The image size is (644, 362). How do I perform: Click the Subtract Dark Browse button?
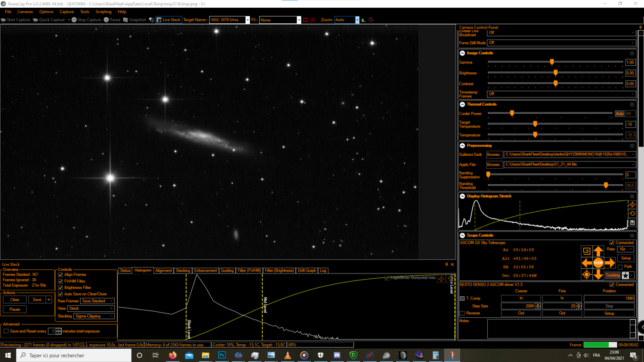494,154
